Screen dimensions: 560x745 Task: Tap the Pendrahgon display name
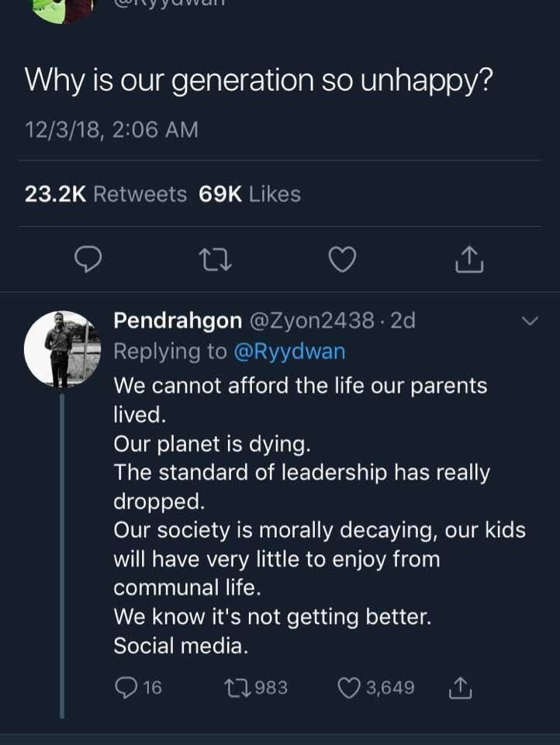click(178, 321)
